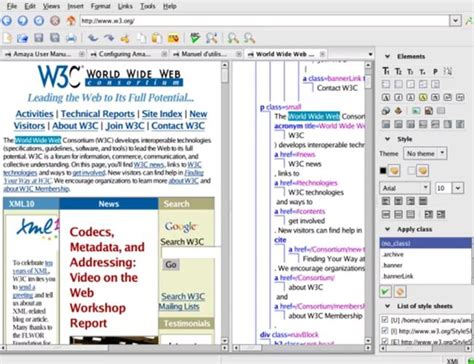The width and height of the screenshot is (474, 364).
Task: Insert a Heading 1 with the T1 icon
Action: tap(386, 71)
